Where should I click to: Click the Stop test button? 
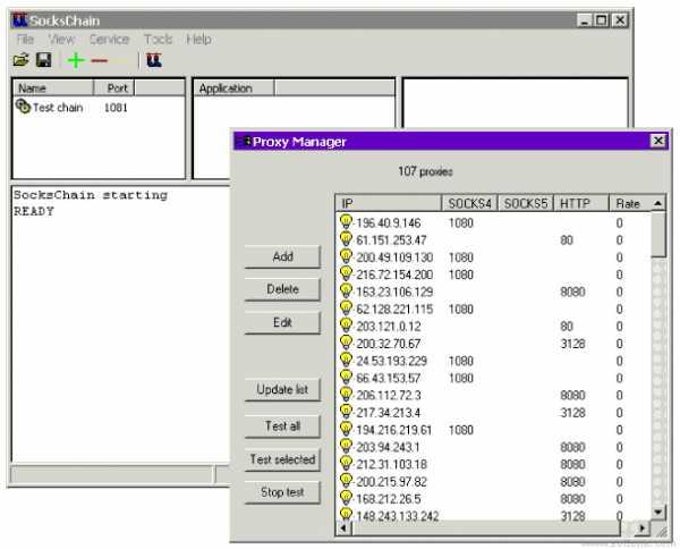283,492
